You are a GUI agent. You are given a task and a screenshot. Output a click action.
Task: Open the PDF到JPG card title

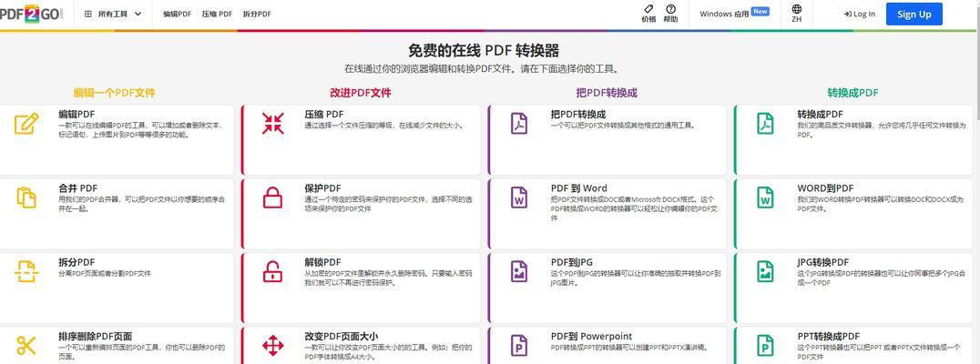click(571, 262)
